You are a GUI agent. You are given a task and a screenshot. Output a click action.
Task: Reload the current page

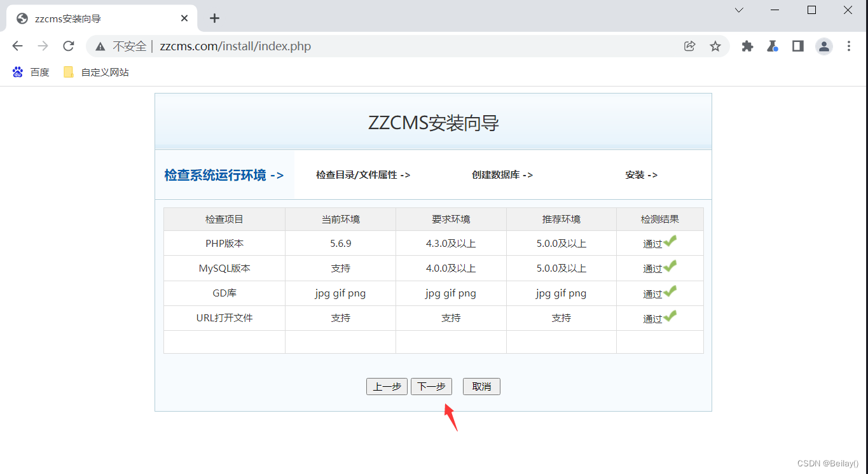pyautogui.click(x=69, y=46)
